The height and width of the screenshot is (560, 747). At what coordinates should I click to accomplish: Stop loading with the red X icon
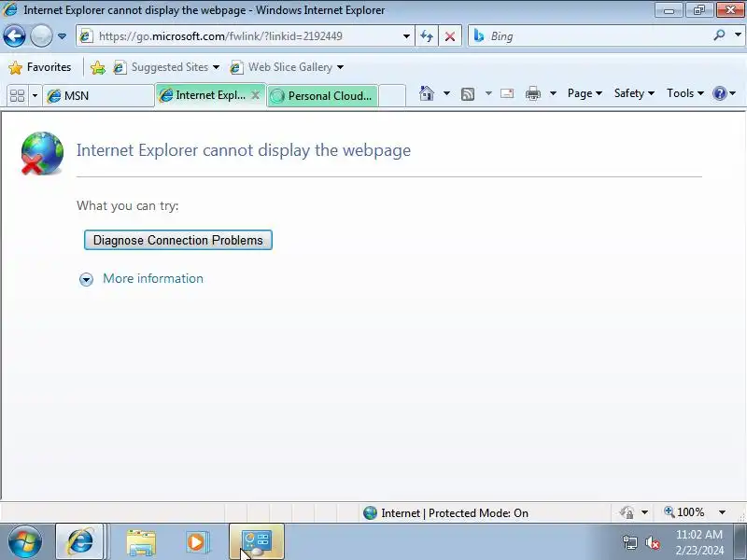(x=450, y=36)
